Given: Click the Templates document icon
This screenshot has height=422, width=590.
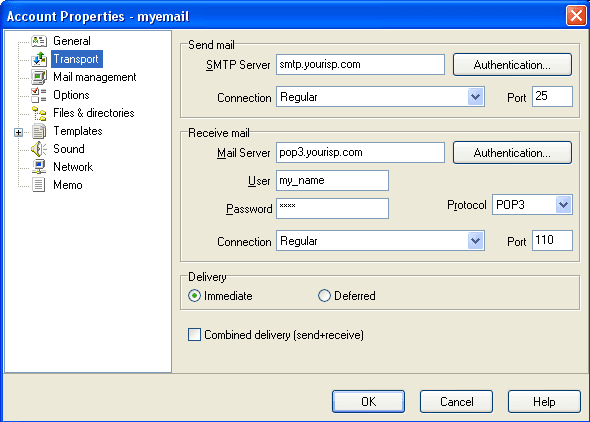Looking at the screenshot, I should [39, 131].
